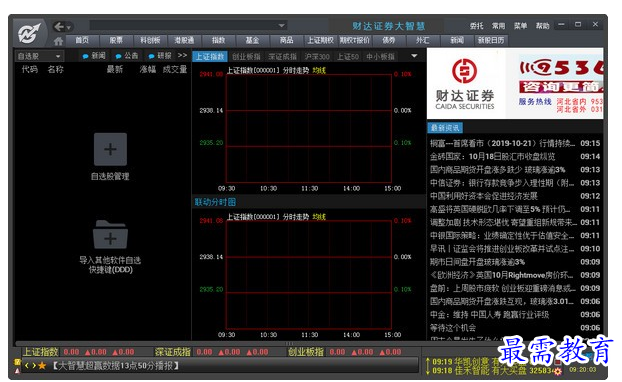The width and height of the screenshot is (622, 382).
Task: Open the 新闻 tab in the main navigation bar
Action: 457,40
